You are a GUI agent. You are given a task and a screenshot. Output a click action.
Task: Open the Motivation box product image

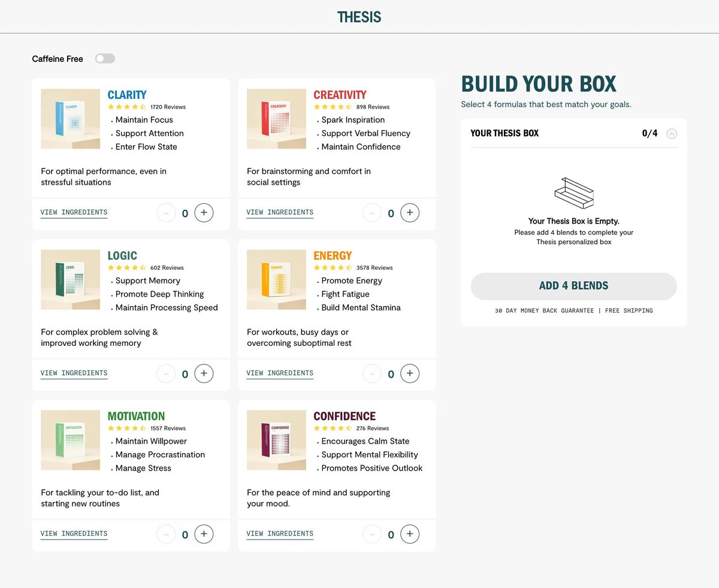pos(70,440)
